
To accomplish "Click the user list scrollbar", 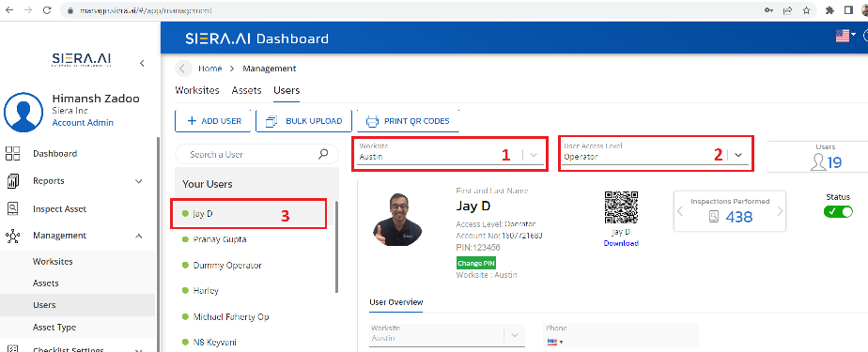I will 336,246.
